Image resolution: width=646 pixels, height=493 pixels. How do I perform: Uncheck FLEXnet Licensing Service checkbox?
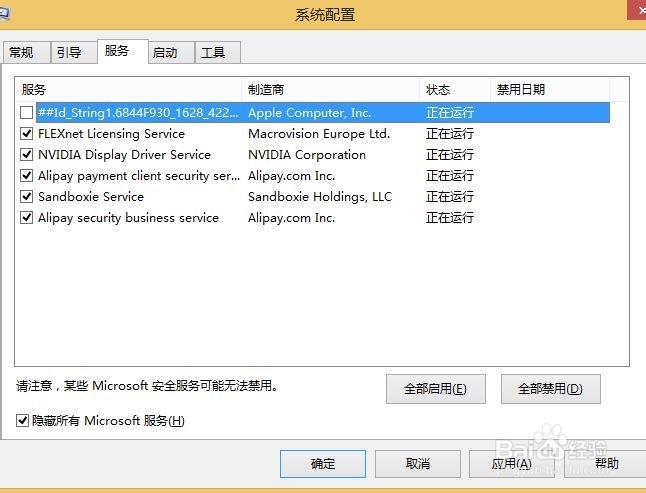[x=26, y=134]
